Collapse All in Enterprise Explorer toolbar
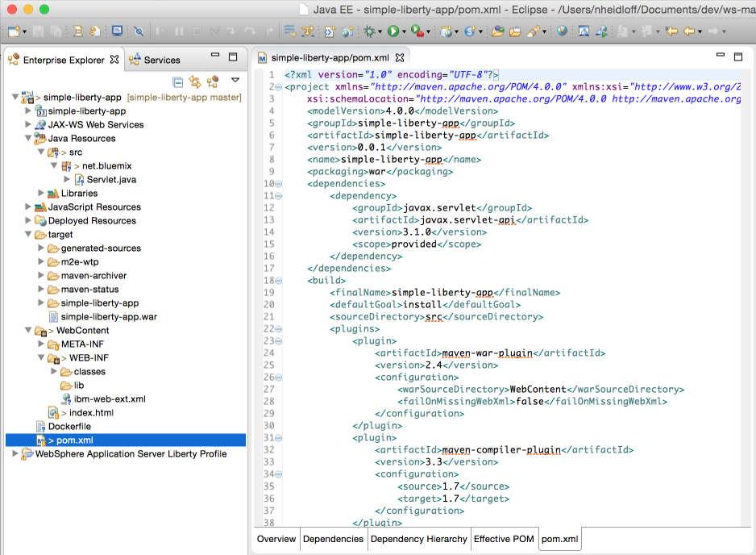 [x=178, y=82]
